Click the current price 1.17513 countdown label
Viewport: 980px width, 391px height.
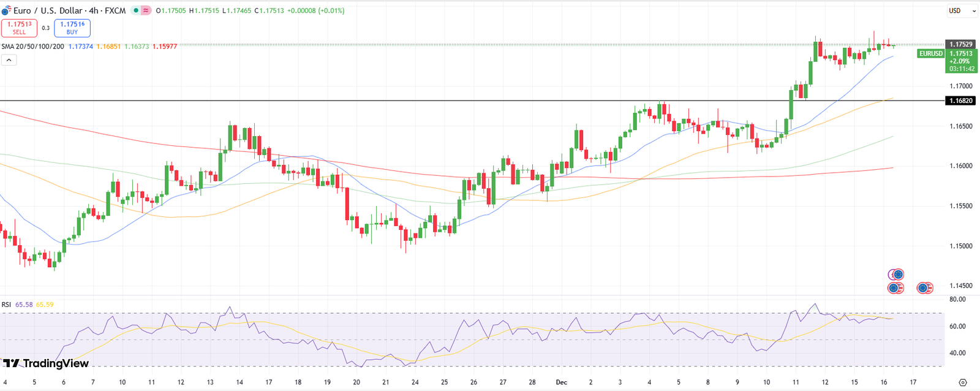[x=960, y=61]
